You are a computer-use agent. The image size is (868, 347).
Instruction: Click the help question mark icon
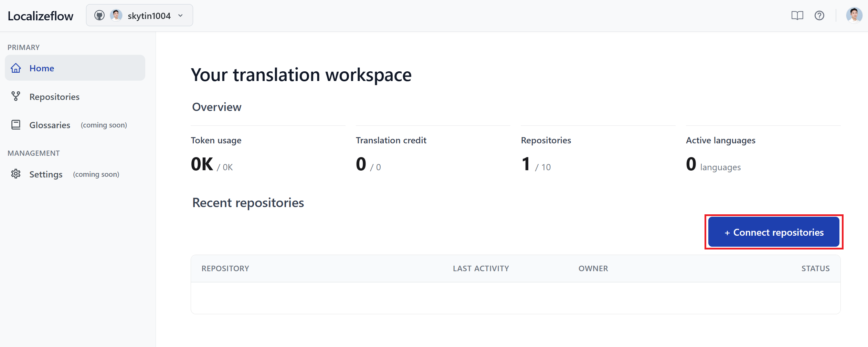pyautogui.click(x=820, y=15)
